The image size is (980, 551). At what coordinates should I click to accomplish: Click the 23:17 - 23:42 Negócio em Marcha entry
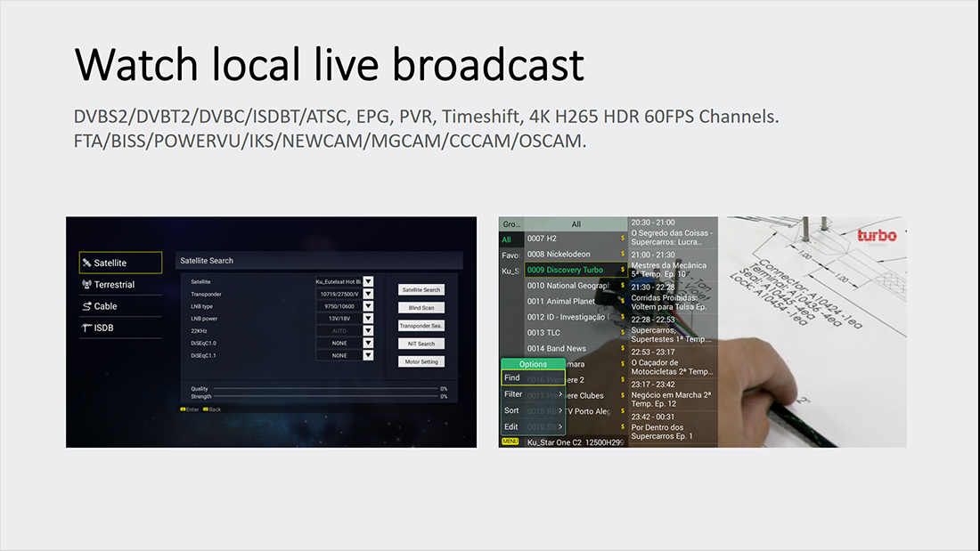tap(673, 394)
